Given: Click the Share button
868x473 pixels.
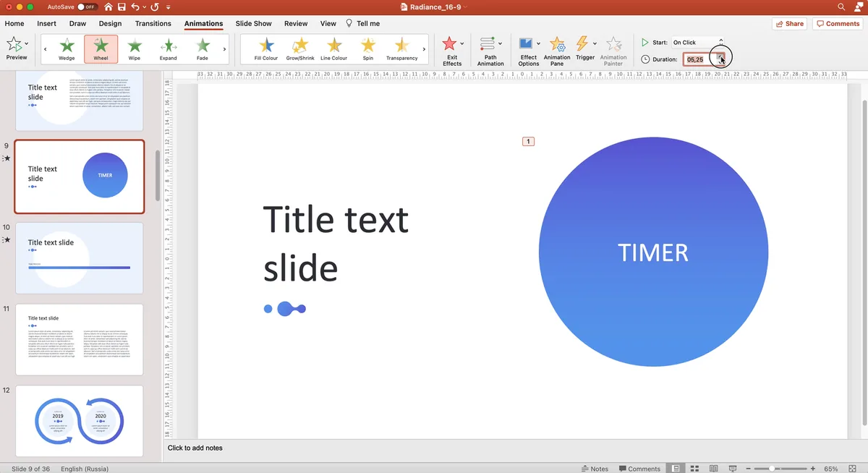Looking at the screenshot, I should pos(789,24).
